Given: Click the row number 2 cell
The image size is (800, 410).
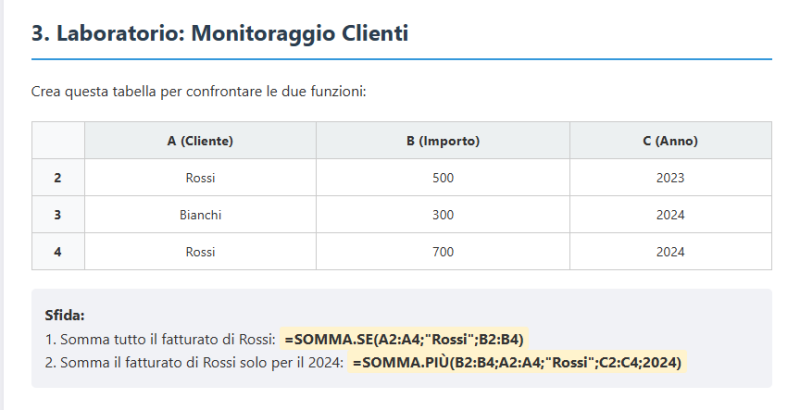Looking at the screenshot, I should (x=58, y=178).
